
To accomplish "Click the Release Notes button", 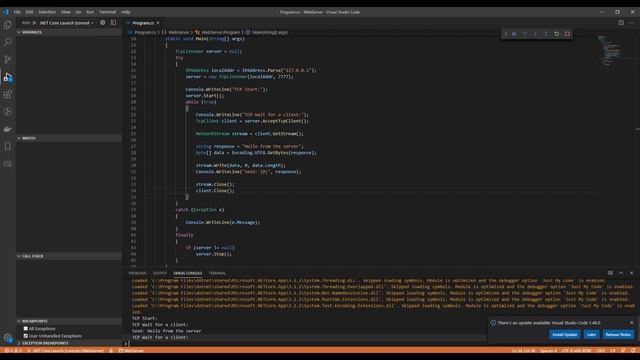I will tap(618, 334).
